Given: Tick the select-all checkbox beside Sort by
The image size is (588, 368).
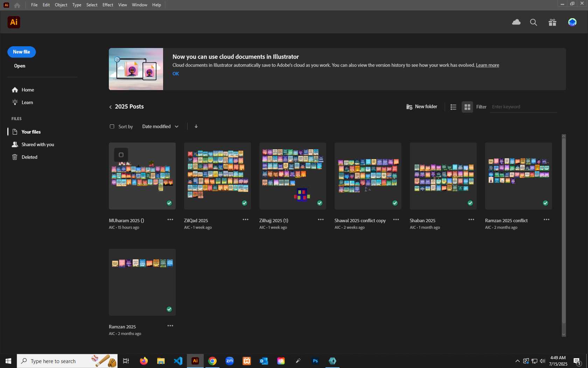Looking at the screenshot, I should point(112,127).
